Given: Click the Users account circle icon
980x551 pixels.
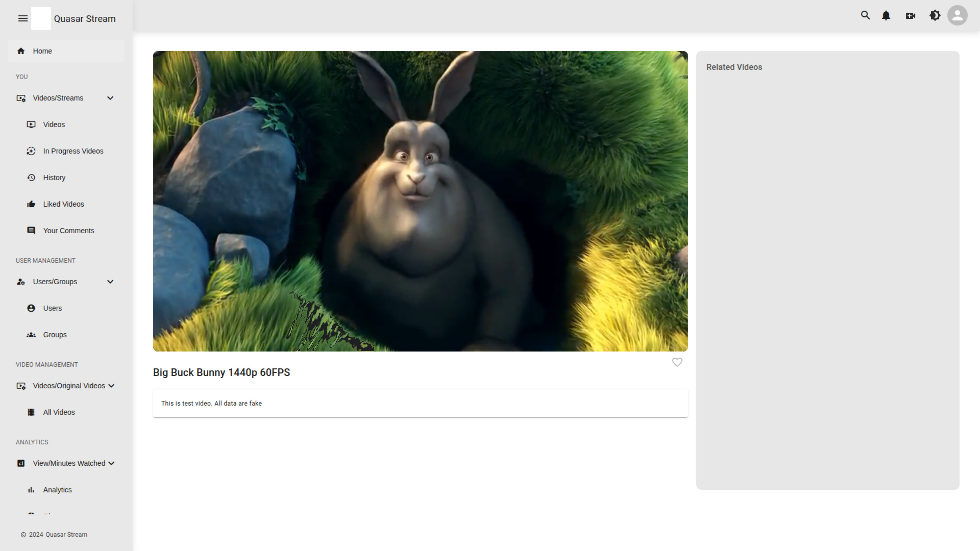Looking at the screenshot, I should point(31,308).
